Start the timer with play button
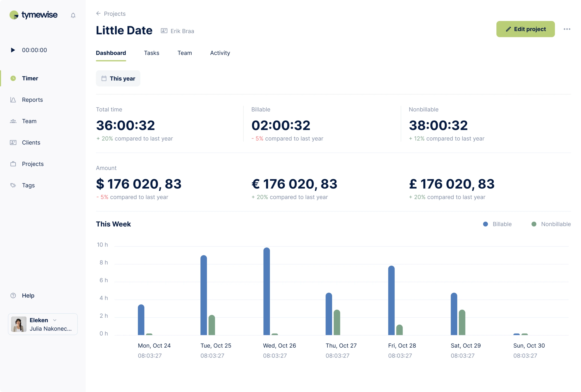The width and height of the screenshot is (581, 392). coord(13,50)
